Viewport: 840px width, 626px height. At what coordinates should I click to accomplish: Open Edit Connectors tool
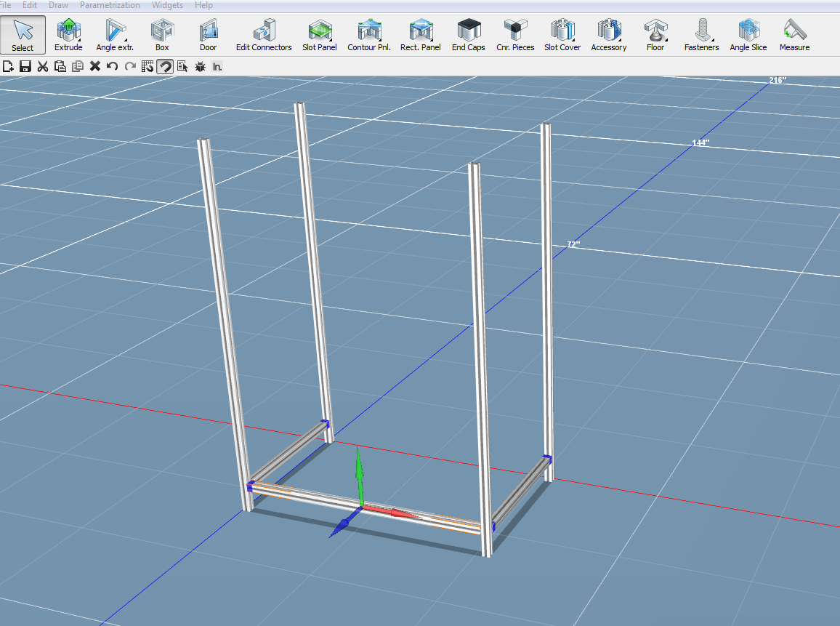pos(264,35)
